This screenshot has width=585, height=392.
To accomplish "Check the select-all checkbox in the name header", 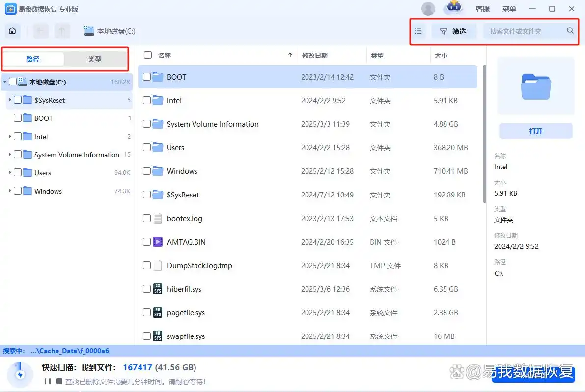I will pos(146,55).
